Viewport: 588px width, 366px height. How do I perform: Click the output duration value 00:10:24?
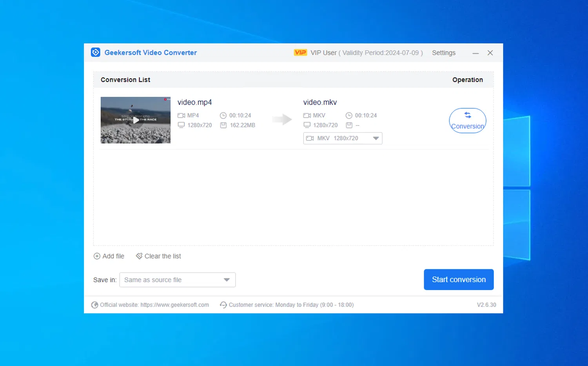click(366, 116)
